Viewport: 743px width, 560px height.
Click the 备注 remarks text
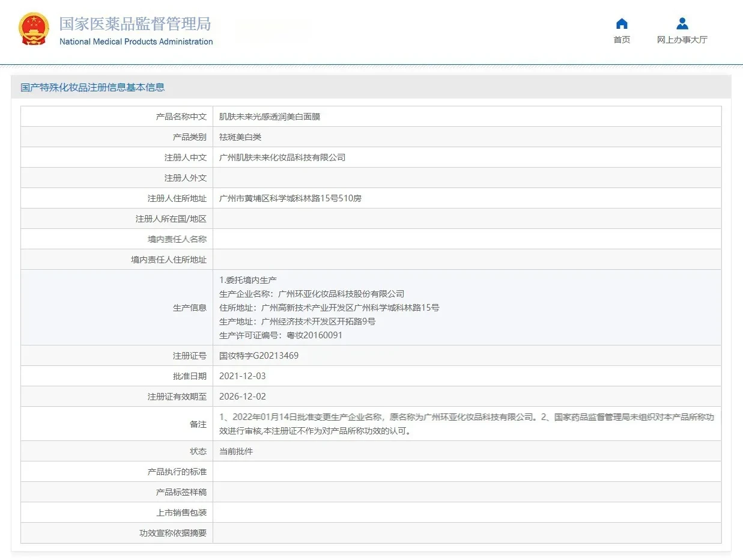[466, 424]
